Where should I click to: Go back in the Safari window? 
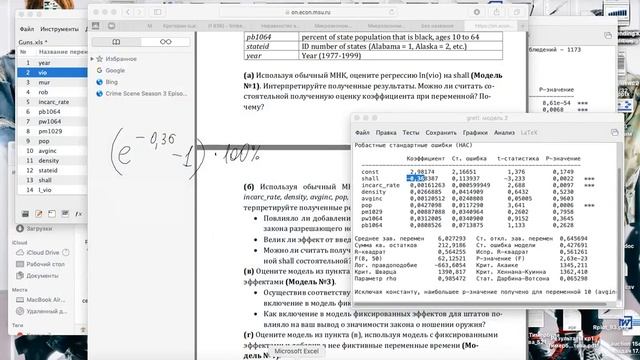(128, 12)
